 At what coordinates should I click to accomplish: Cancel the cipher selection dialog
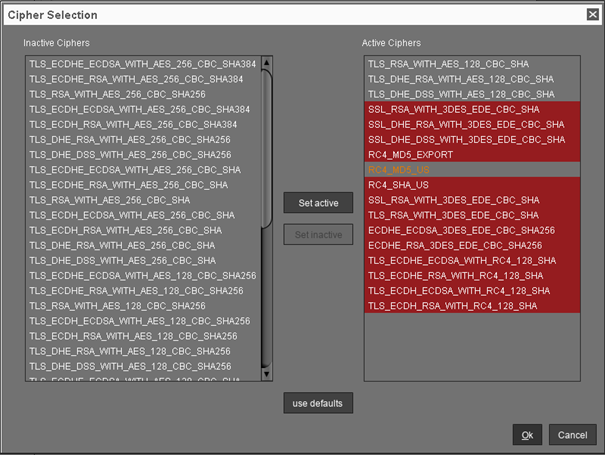(x=572, y=435)
